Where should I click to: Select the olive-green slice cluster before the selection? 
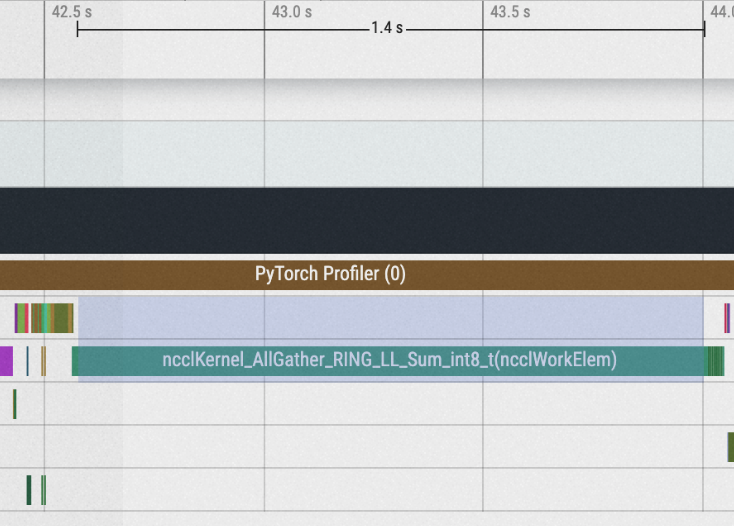click(52, 318)
